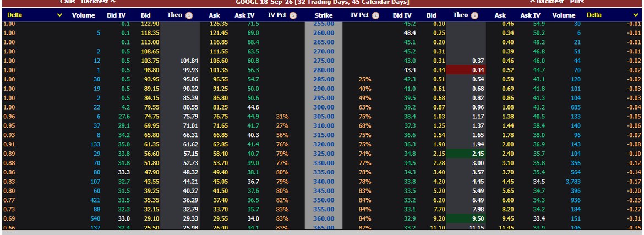
Task: Click red-highlighted put Theo 0.44
Action: coord(466,70)
